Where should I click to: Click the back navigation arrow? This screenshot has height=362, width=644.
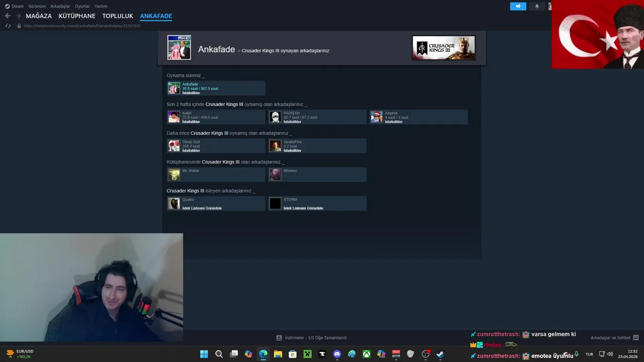8,16
